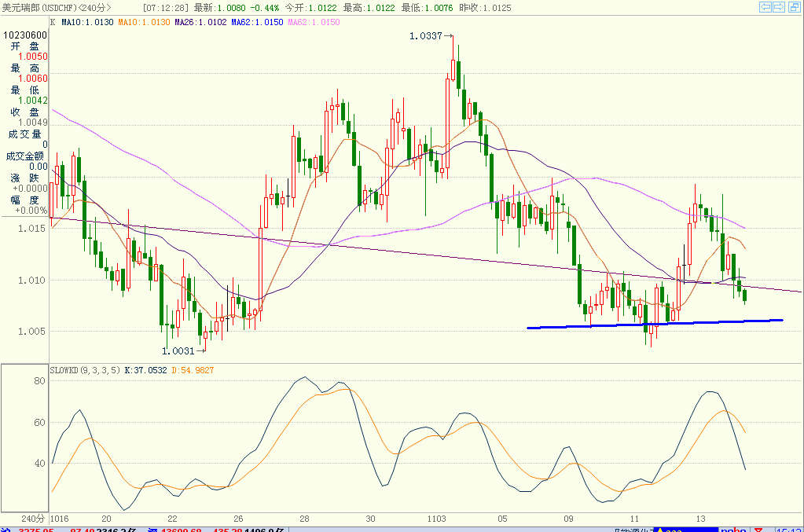Click the 成交金额 value 0.00

click(39, 167)
